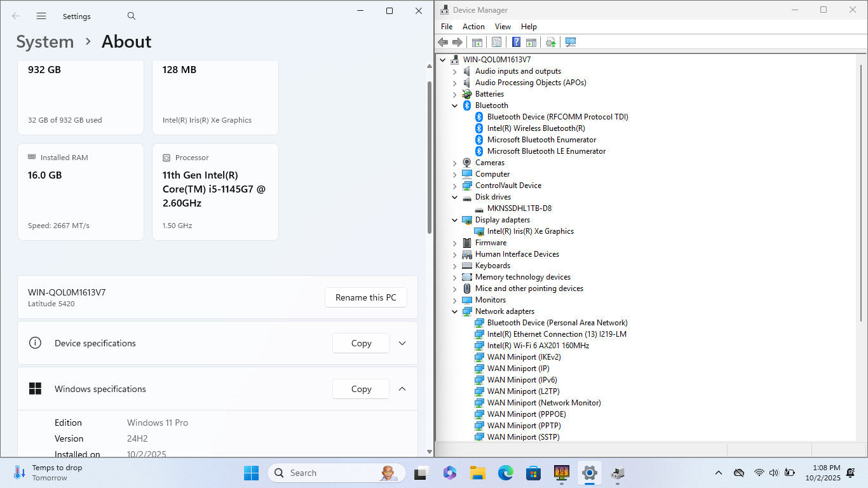Select Intel(R) Wi-Fi 6 AX201 160MHz device
The image size is (868, 488).
click(538, 346)
